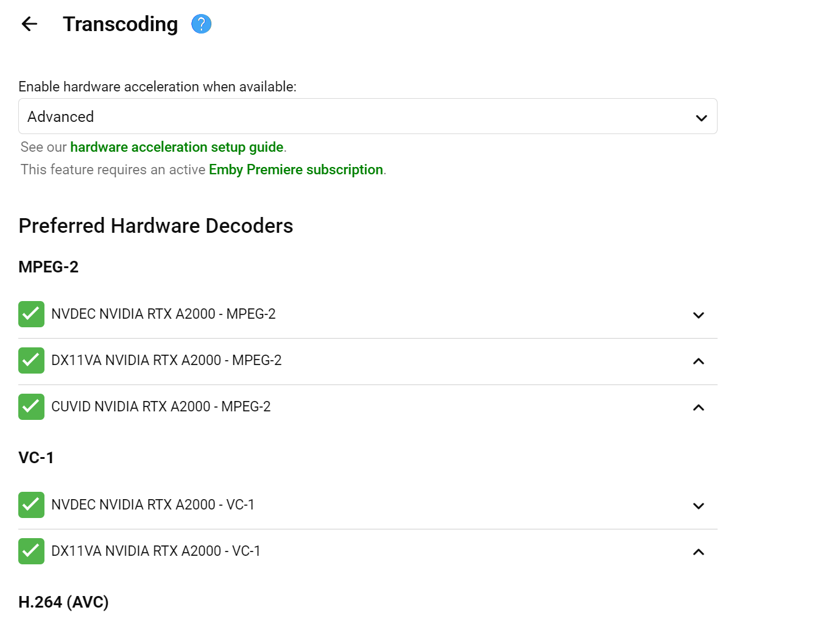840x621 pixels.
Task: Follow the Emby Premiere subscription link
Action: click(295, 170)
